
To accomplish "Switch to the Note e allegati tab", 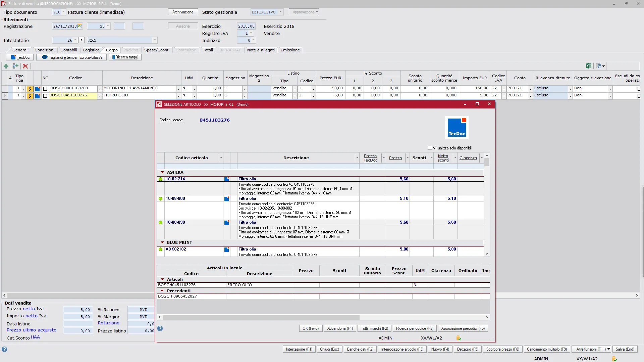I will (261, 50).
